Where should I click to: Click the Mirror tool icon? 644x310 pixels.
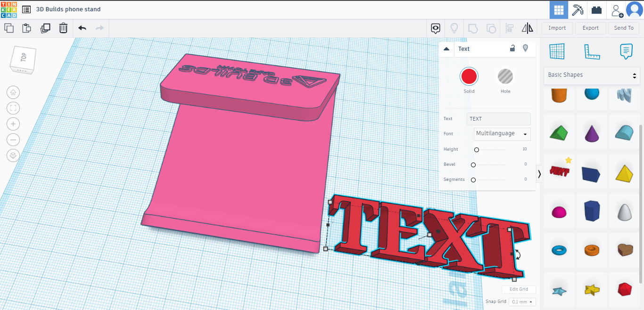[527, 28]
